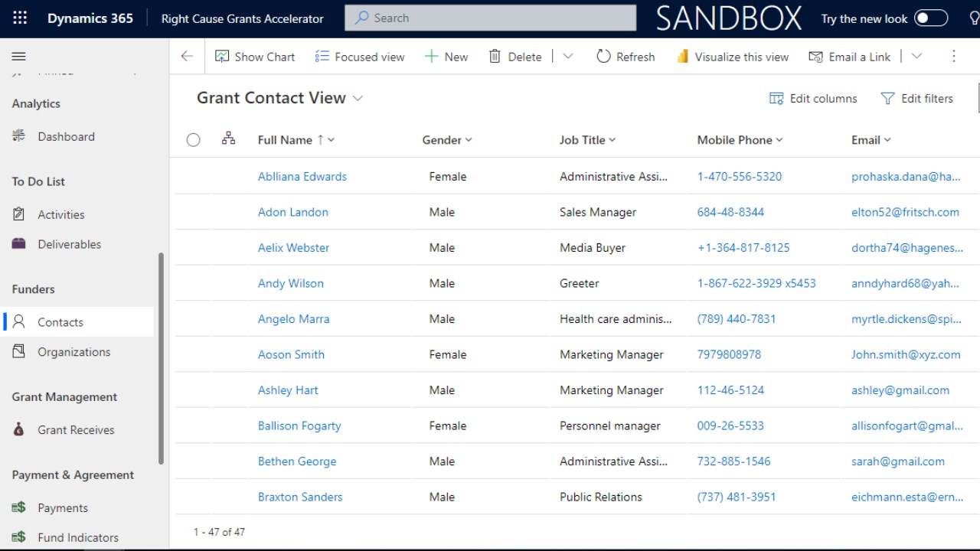
Task: Focus the Search box
Action: (491, 18)
